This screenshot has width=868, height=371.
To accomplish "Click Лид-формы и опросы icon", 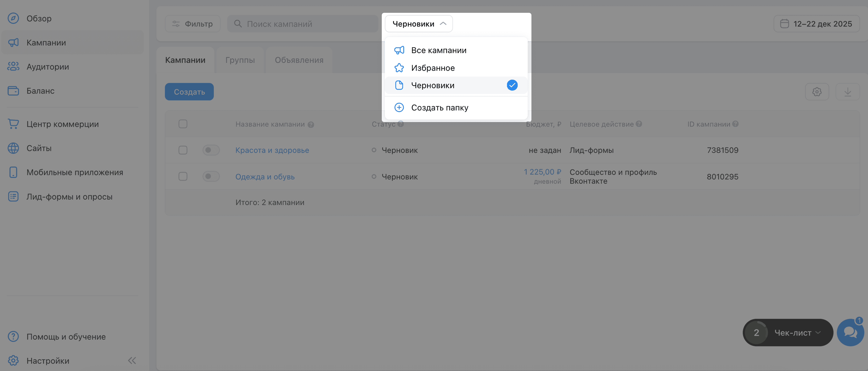I will (x=13, y=196).
